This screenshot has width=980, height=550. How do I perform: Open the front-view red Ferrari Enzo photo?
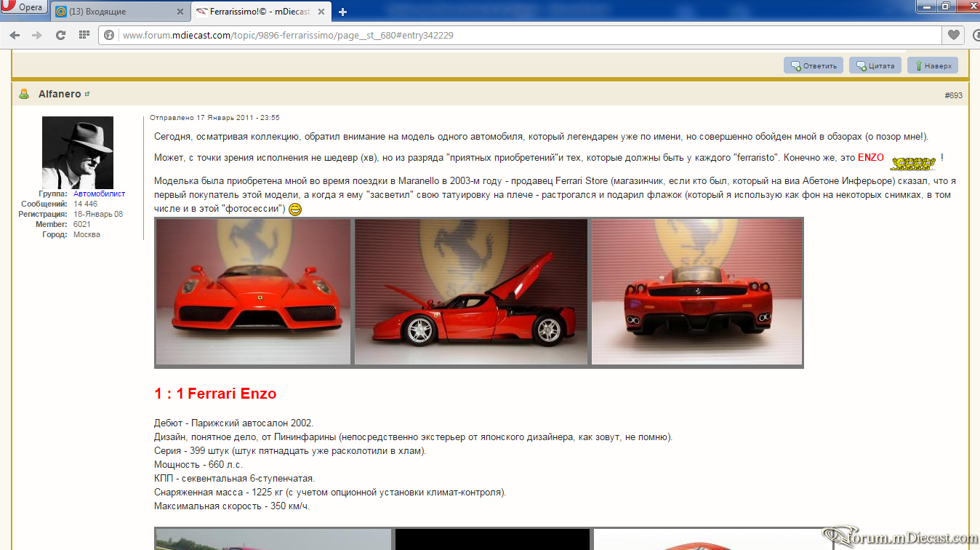(253, 292)
